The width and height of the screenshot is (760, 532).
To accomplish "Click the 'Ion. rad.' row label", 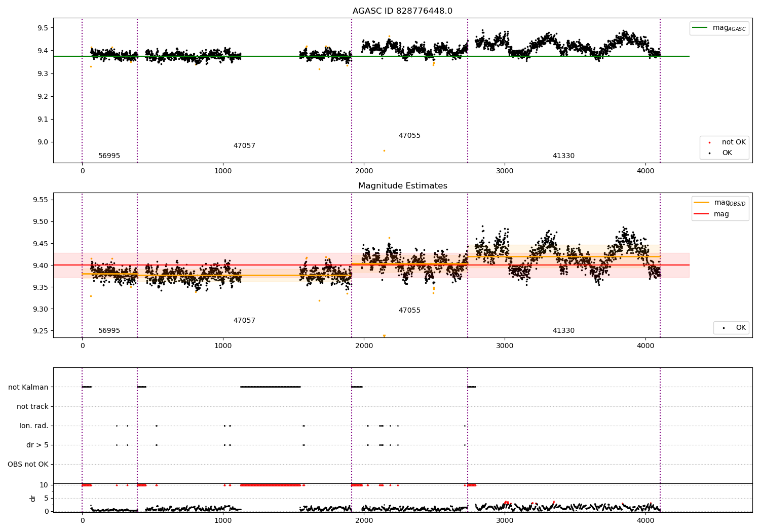I will coord(34,426).
